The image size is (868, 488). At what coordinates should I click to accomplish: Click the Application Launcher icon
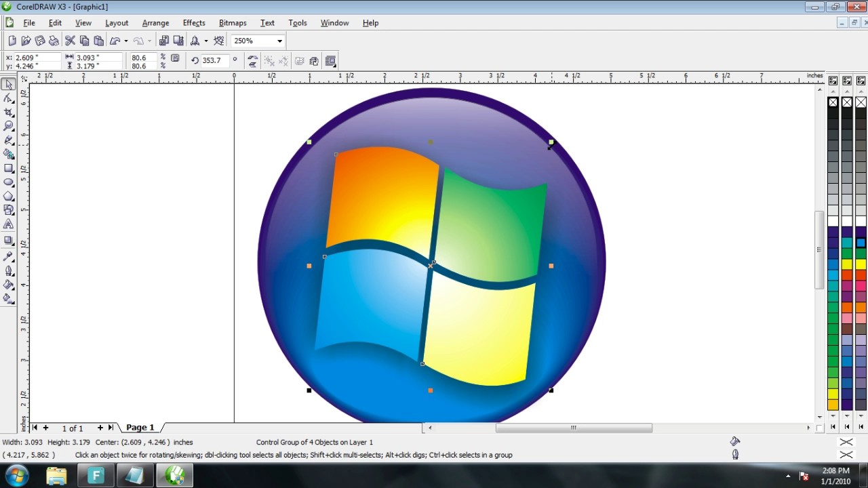[195, 41]
